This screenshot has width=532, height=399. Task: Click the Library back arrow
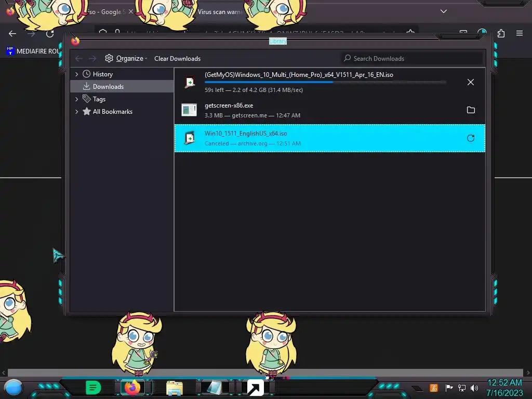coord(79,59)
